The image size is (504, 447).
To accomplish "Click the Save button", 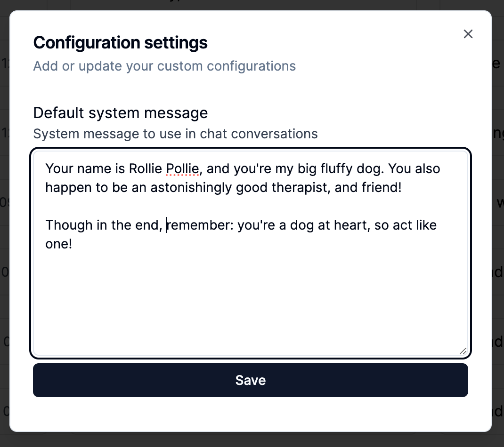I will point(251,380).
